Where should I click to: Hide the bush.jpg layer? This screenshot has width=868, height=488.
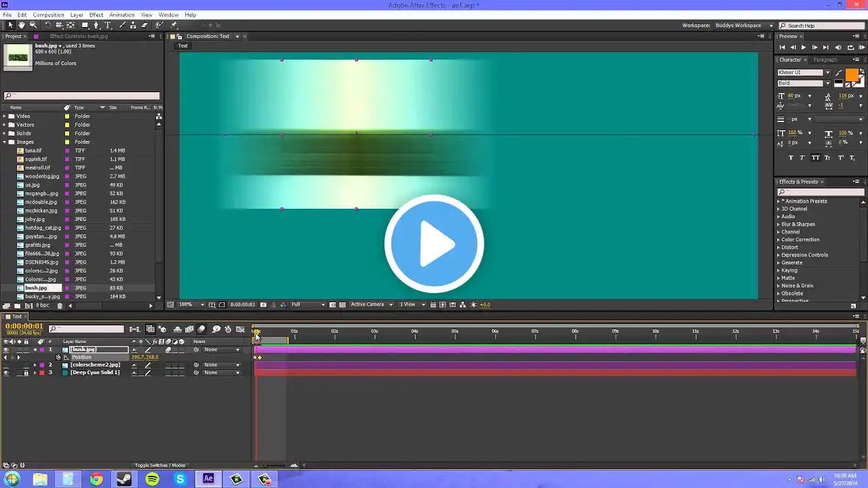click(6, 350)
